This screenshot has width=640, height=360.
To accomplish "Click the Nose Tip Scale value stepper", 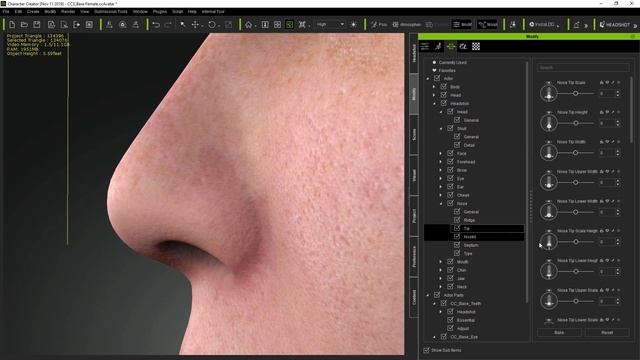I will pos(618,93).
